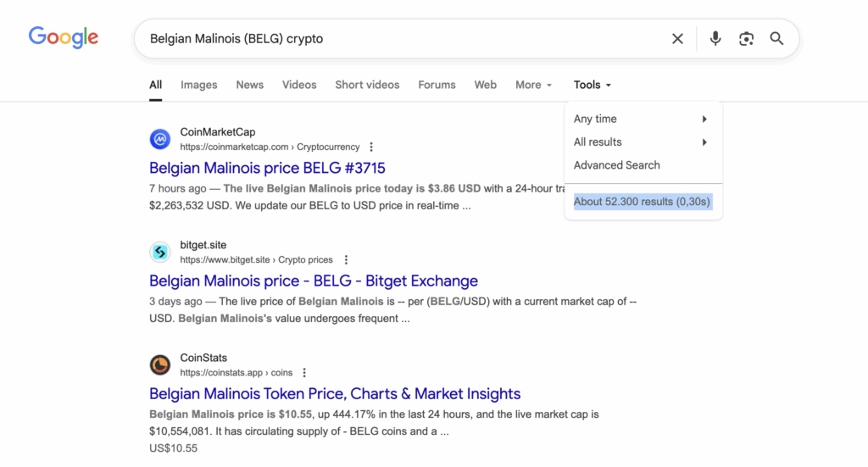
Task: Click the magnifying glass search button
Action: point(776,38)
